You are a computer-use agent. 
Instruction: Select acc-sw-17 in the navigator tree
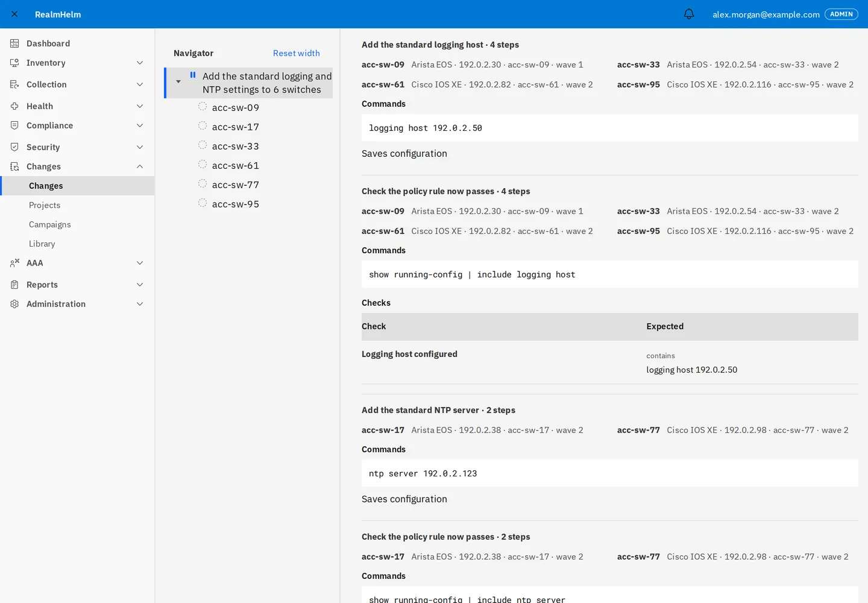[x=236, y=127]
